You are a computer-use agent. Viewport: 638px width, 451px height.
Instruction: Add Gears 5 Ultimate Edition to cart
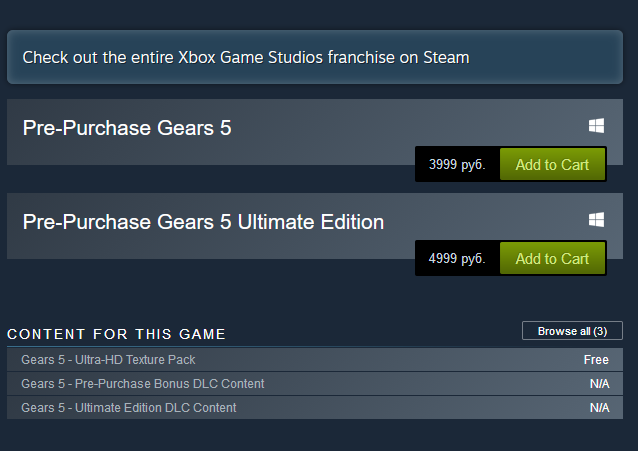[x=552, y=259]
